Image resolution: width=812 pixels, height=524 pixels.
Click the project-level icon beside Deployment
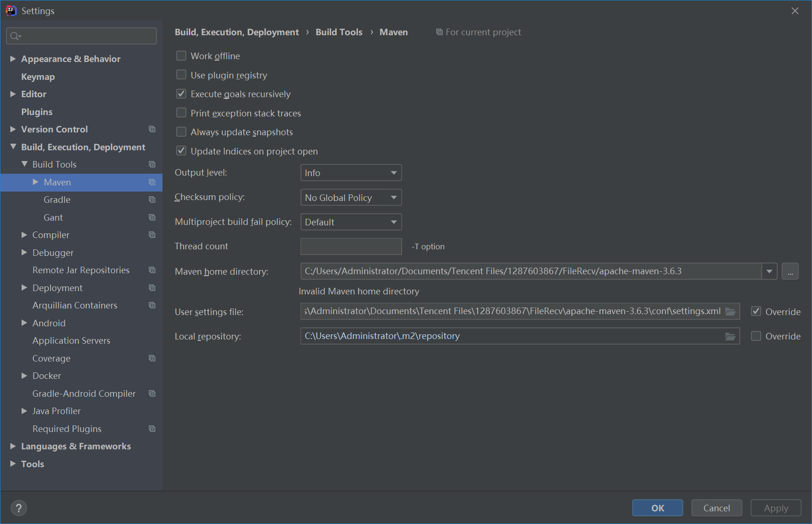click(152, 288)
